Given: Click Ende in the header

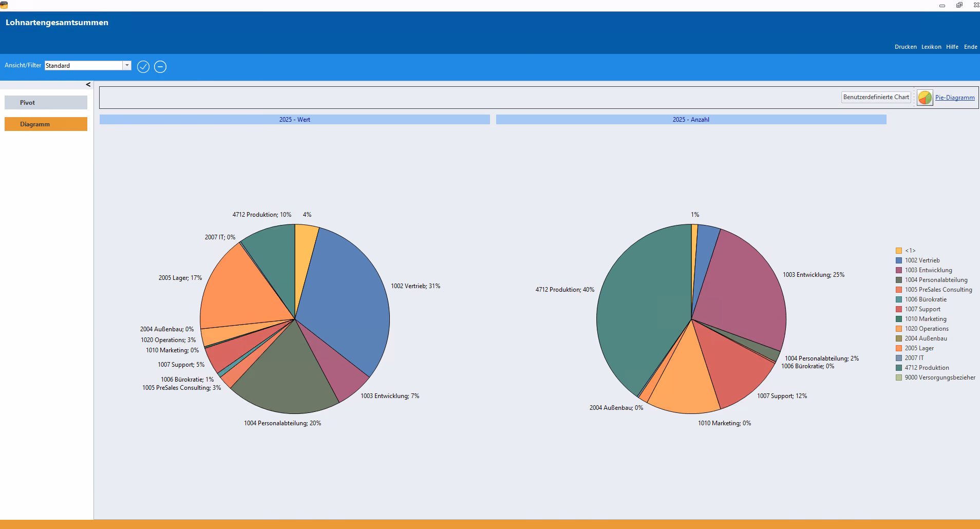Looking at the screenshot, I should 970,47.
